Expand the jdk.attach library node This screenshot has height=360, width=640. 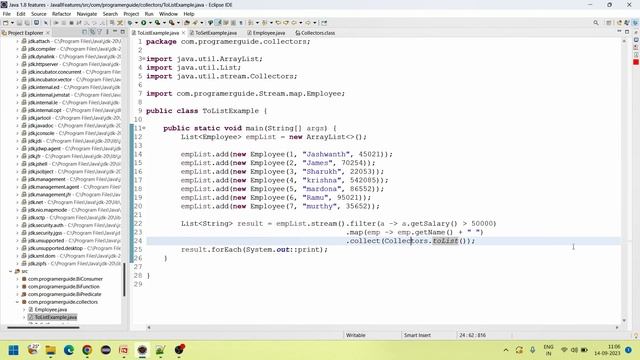click(x=17, y=41)
